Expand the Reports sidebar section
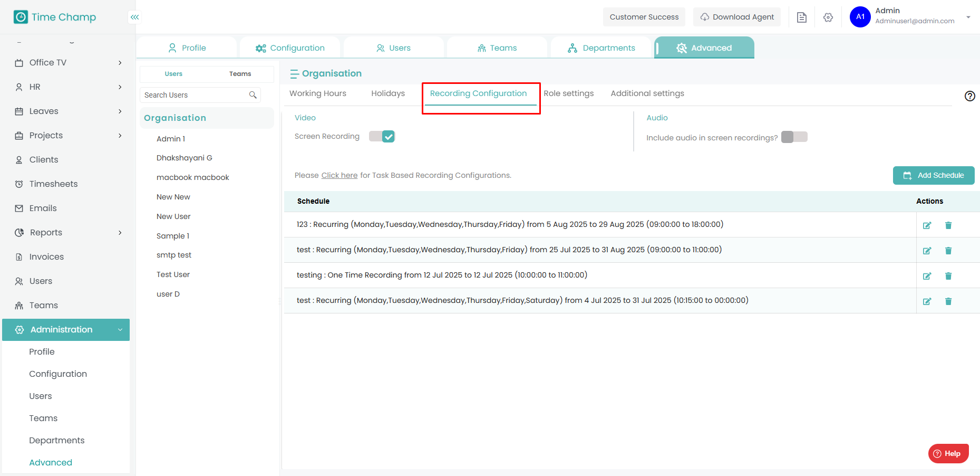Viewport: 980px width, 476px height. [x=120, y=233]
